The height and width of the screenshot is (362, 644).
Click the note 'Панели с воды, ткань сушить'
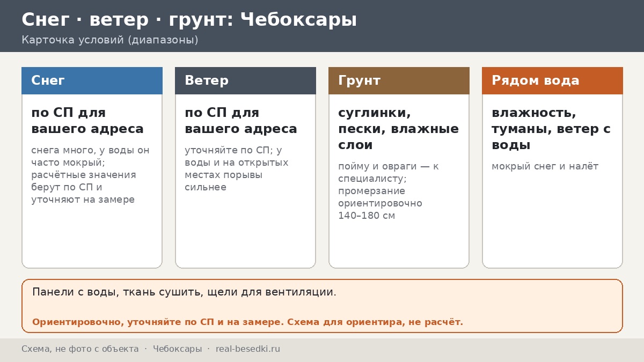coord(184,292)
